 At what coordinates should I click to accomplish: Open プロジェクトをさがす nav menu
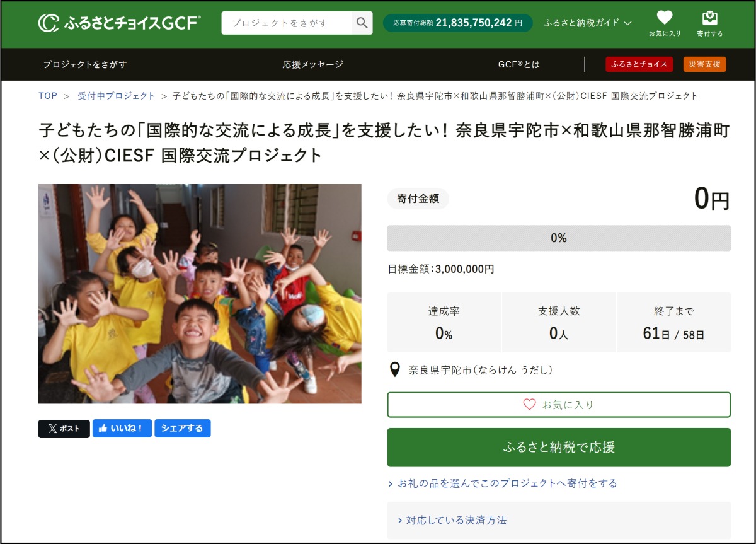pyautogui.click(x=85, y=64)
